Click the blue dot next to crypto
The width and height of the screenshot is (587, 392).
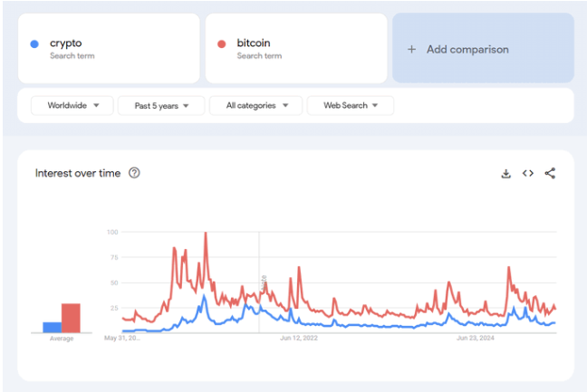34,43
